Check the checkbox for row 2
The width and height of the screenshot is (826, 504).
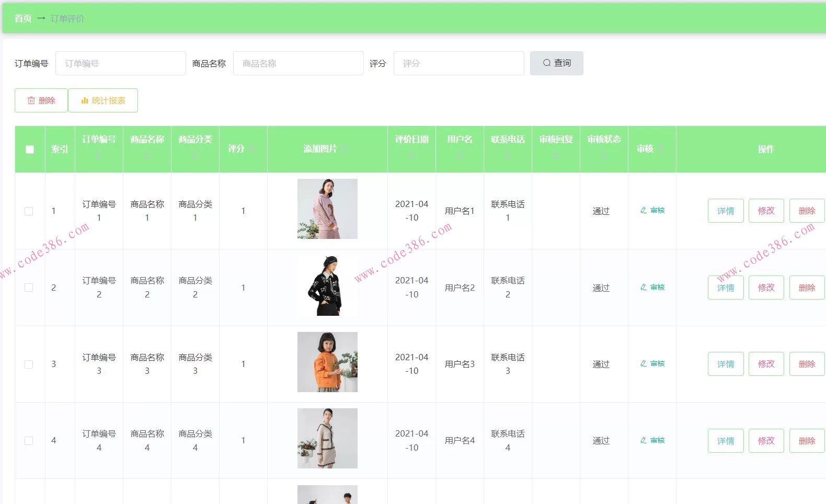point(29,288)
